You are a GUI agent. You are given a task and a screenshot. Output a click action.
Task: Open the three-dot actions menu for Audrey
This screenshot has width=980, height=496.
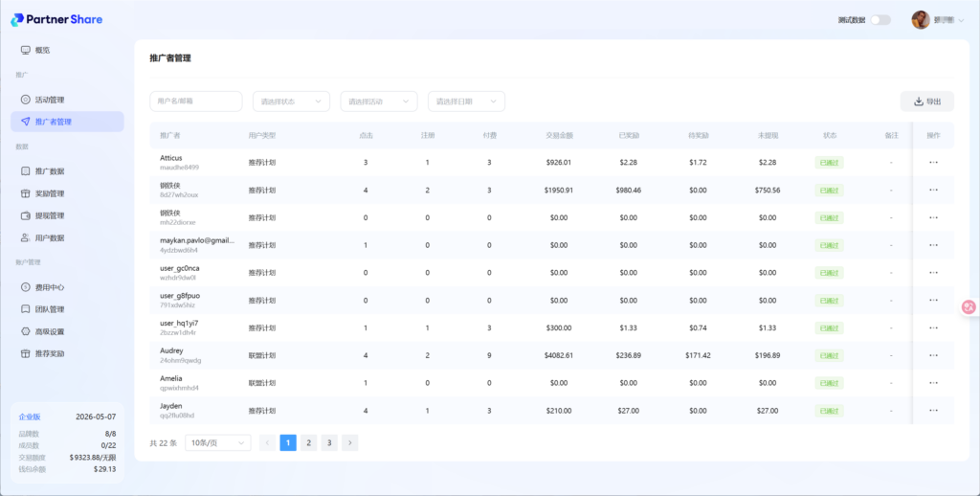(933, 355)
